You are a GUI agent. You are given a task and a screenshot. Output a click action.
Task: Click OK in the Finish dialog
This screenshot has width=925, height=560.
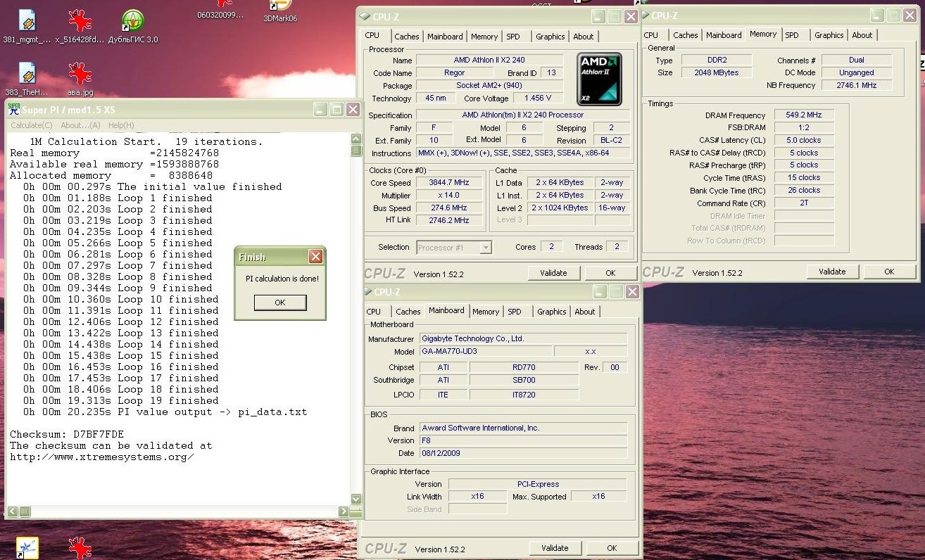(280, 303)
